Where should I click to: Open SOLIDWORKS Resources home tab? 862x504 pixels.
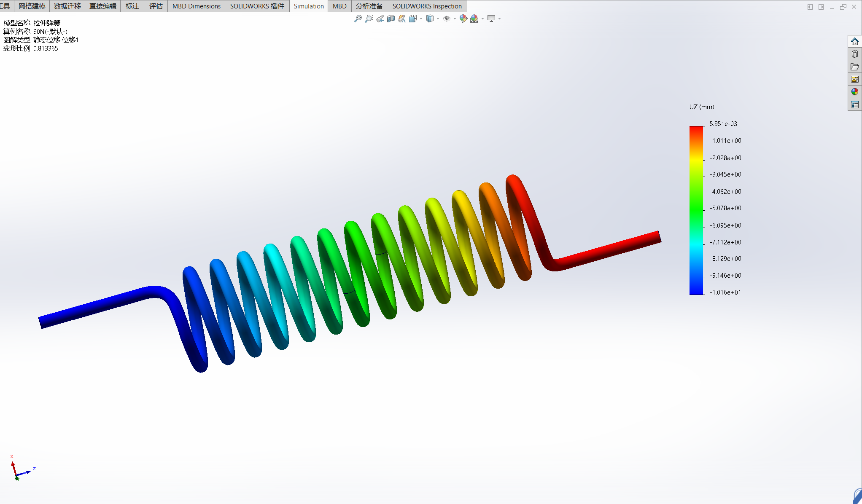[854, 41]
